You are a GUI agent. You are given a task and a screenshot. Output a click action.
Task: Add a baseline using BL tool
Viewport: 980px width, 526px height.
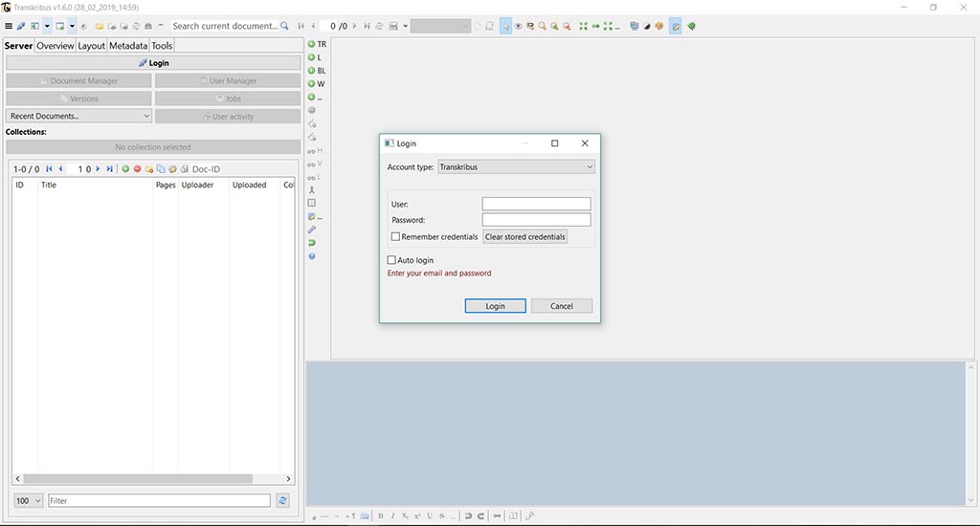tap(317, 71)
